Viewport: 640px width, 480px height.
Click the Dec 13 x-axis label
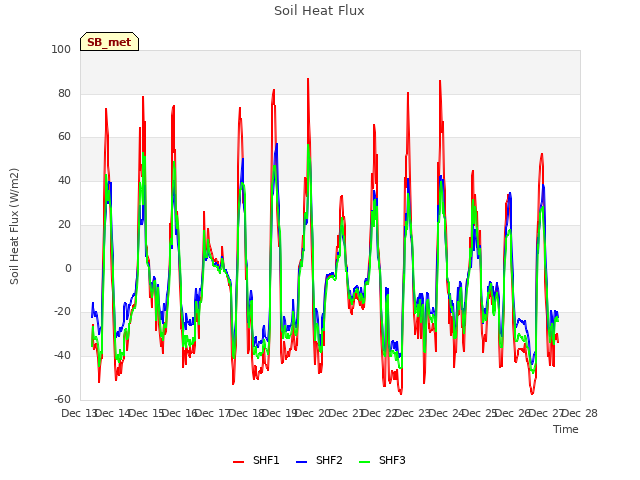coord(79,413)
